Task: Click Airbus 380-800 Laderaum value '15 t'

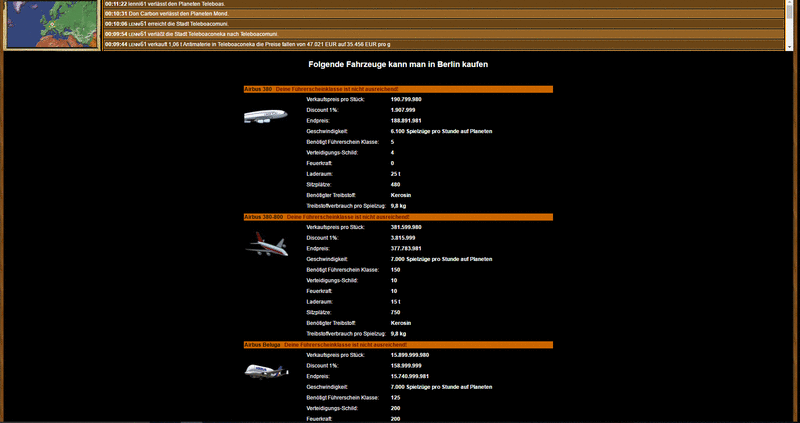Action: coord(395,302)
